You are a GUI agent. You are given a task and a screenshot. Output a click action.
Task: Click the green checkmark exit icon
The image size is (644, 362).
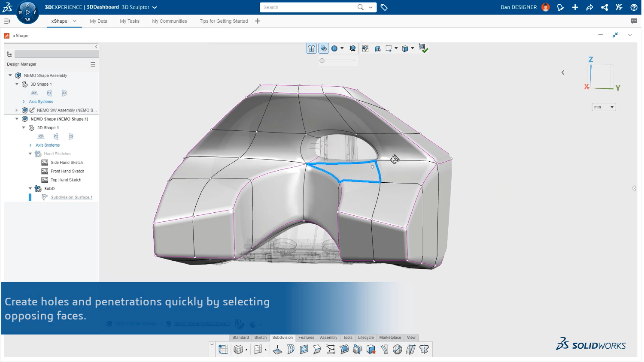[x=423, y=49]
